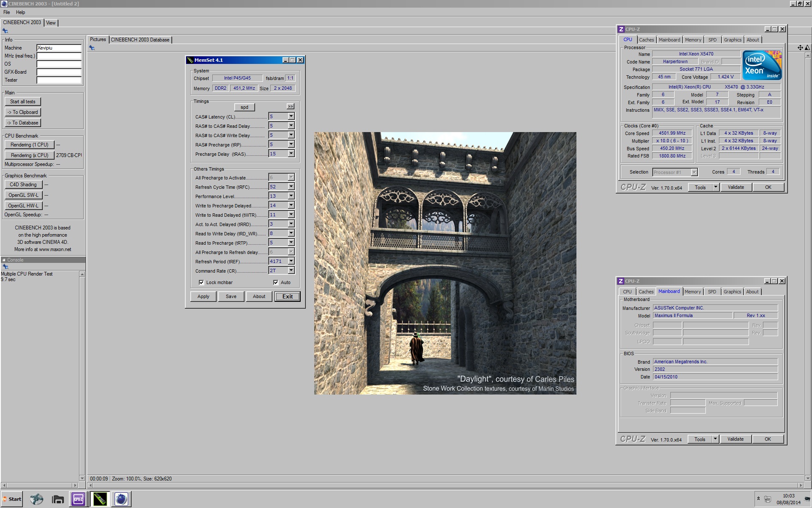
Task: Open the Tools dropdown arrow in upper CPU-Z
Action: (x=716, y=187)
